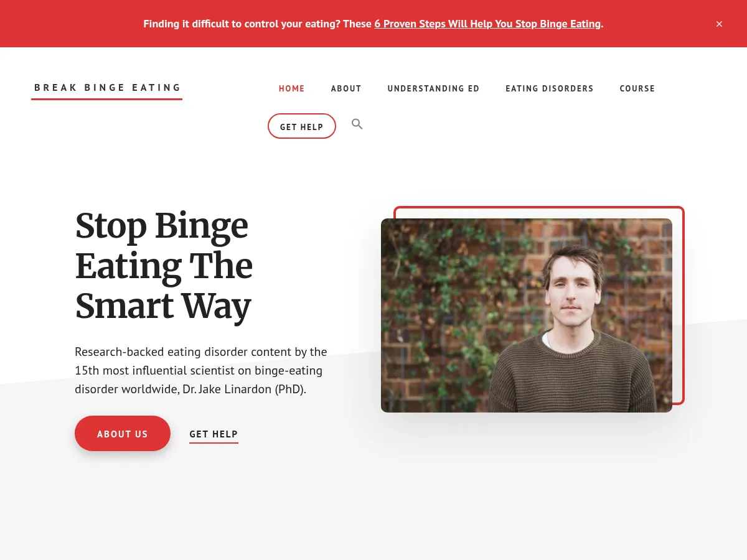Click the 15th most influential scientist phrase
The height and width of the screenshot is (560, 747).
pyautogui.click(x=154, y=371)
